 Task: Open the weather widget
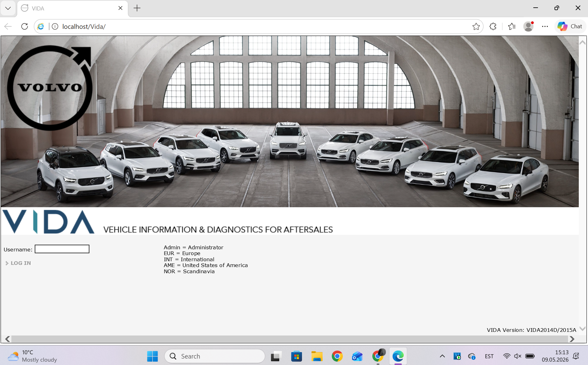click(x=32, y=356)
